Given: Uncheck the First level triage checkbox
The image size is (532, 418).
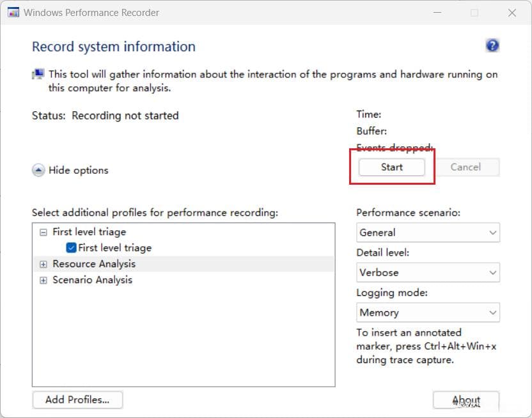Looking at the screenshot, I should (71, 248).
